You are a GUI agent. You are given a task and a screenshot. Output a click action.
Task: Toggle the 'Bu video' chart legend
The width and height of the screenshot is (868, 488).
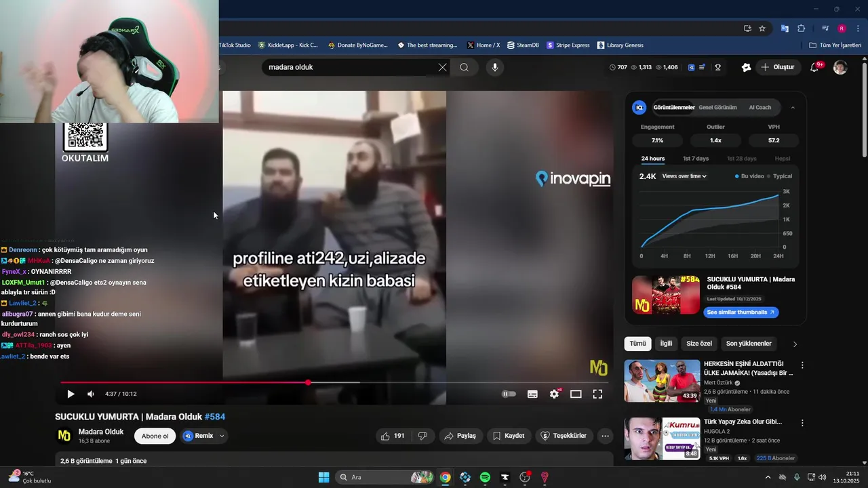[749, 176]
